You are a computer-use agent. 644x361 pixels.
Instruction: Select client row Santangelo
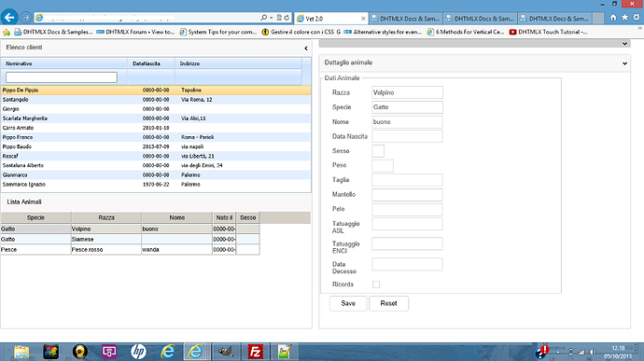tap(156, 100)
